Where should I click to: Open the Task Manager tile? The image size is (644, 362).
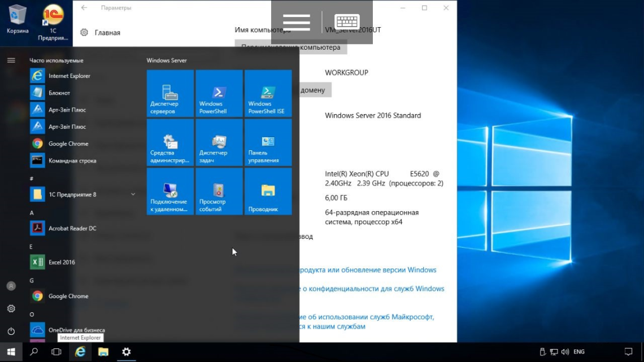pos(219,142)
